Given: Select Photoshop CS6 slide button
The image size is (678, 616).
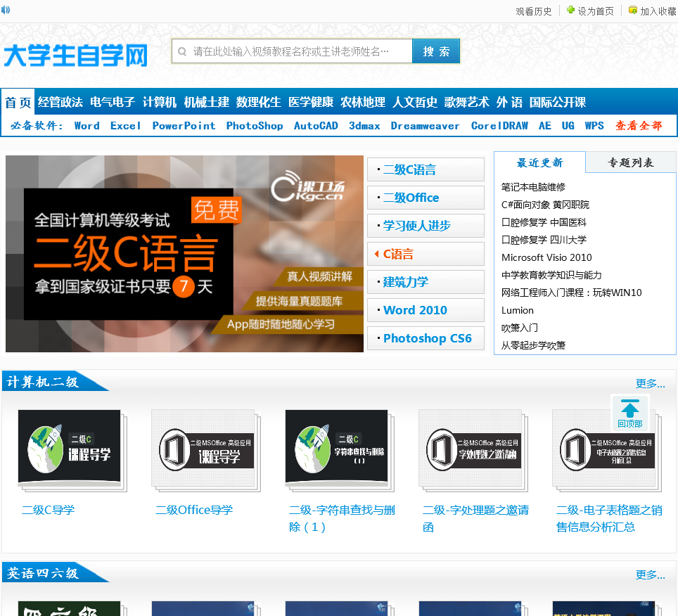Looking at the screenshot, I should click(x=426, y=338).
